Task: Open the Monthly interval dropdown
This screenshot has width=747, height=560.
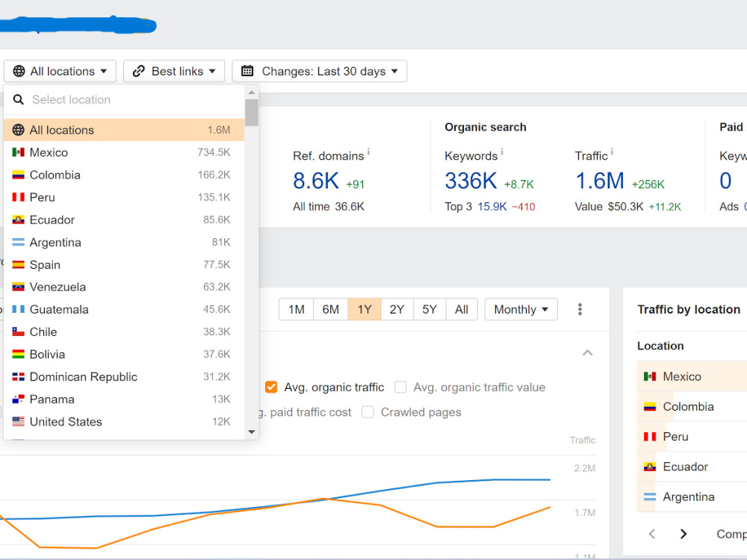Action: [x=521, y=310]
